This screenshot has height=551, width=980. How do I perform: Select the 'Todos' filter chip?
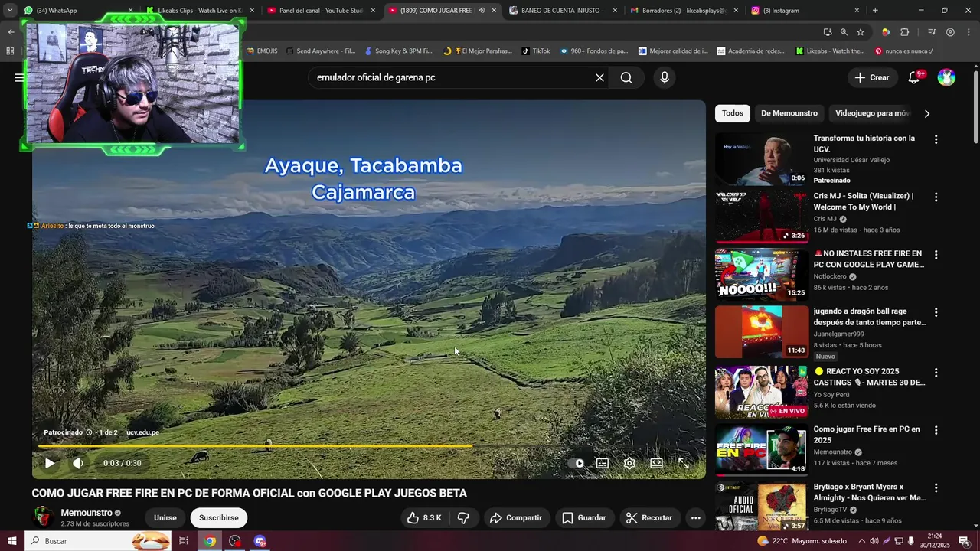click(733, 113)
